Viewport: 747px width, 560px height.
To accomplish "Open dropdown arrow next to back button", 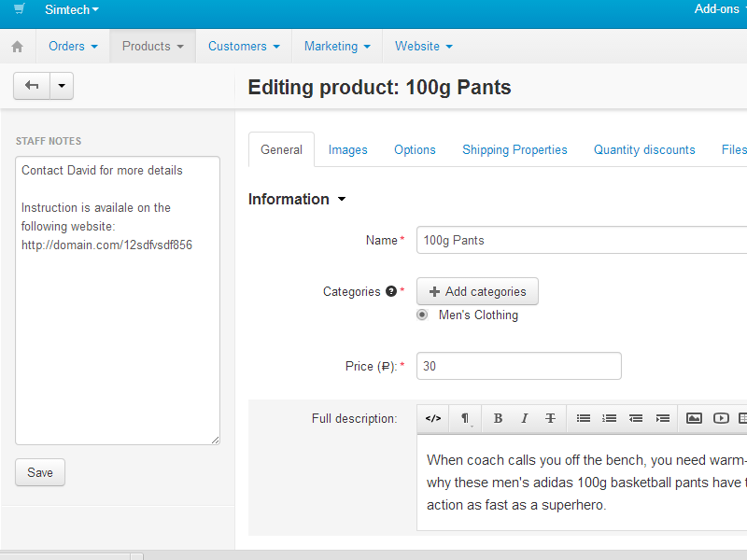I will point(62,86).
